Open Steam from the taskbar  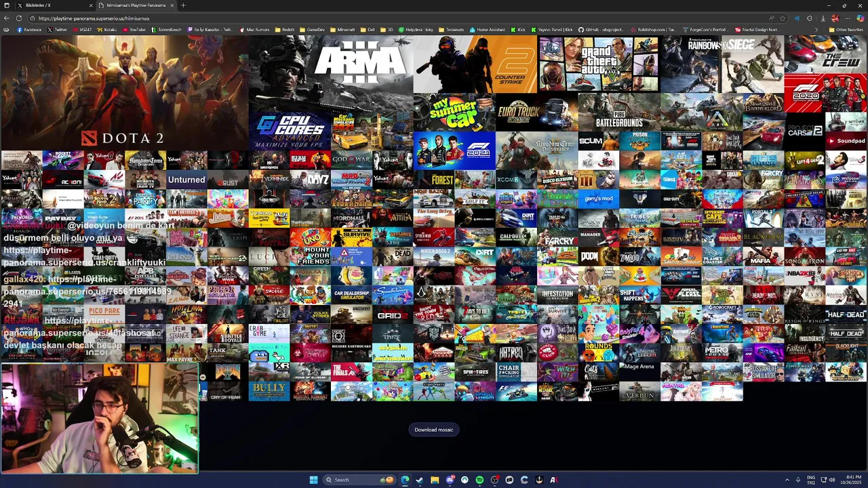coord(420,480)
